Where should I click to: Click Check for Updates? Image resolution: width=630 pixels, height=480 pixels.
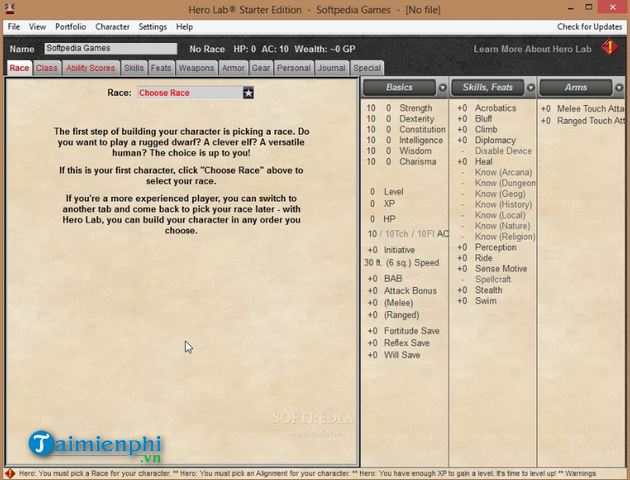[589, 27]
